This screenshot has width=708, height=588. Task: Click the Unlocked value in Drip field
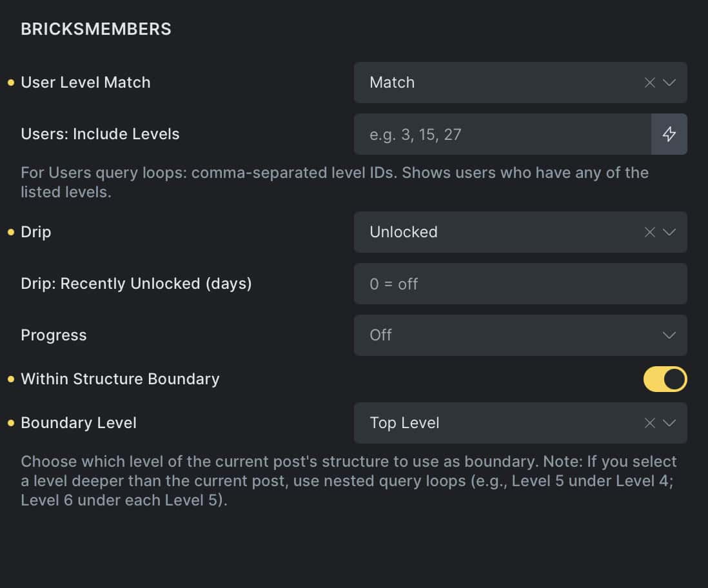404,232
